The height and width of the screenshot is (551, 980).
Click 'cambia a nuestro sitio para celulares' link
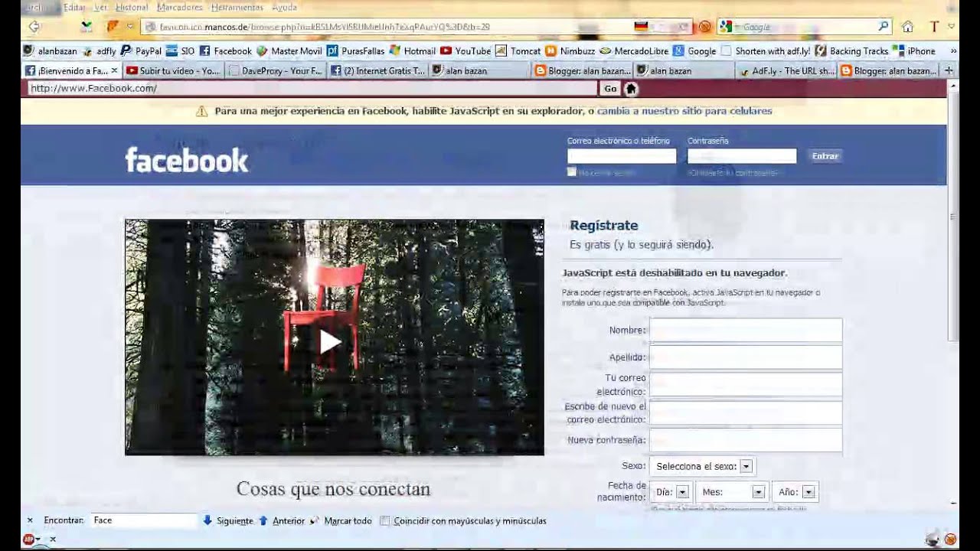pos(684,111)
